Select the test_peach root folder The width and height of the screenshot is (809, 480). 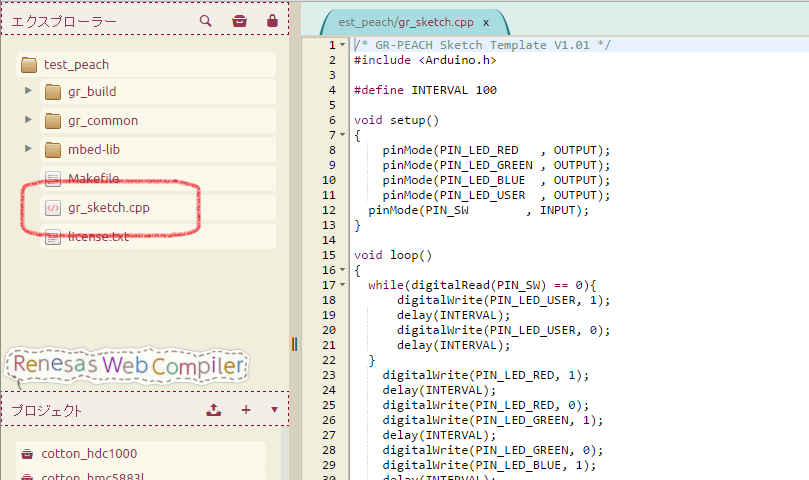point(76,65)
